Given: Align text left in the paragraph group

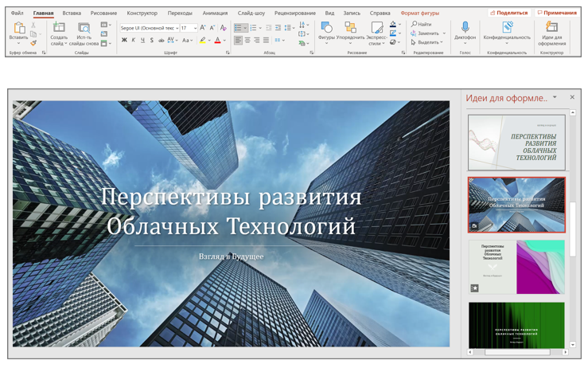Looking at the screenshot, I should [x=238, y=40].
